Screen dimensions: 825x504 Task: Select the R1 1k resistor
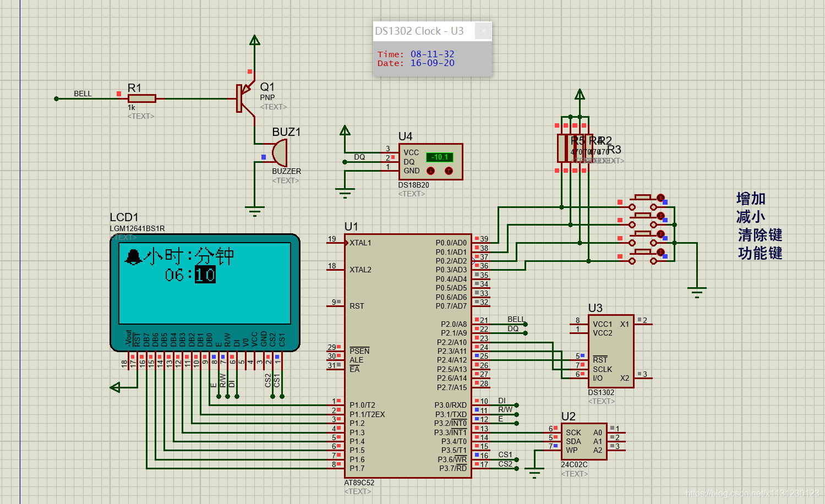(142, 98)
